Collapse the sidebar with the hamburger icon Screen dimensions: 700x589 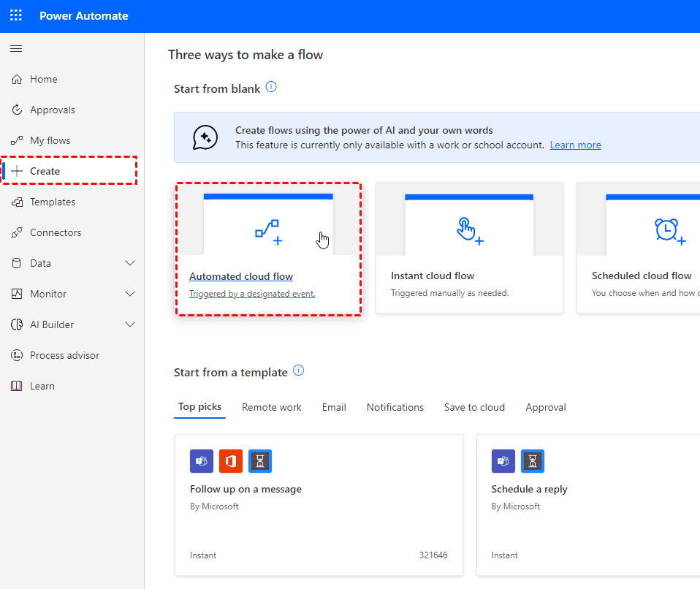(x=15, y=48)
